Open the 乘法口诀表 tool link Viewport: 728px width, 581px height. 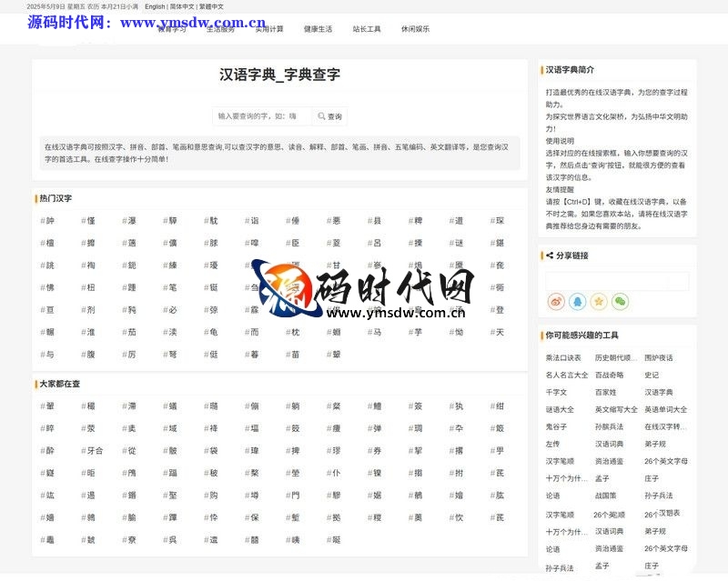point(563,358)
